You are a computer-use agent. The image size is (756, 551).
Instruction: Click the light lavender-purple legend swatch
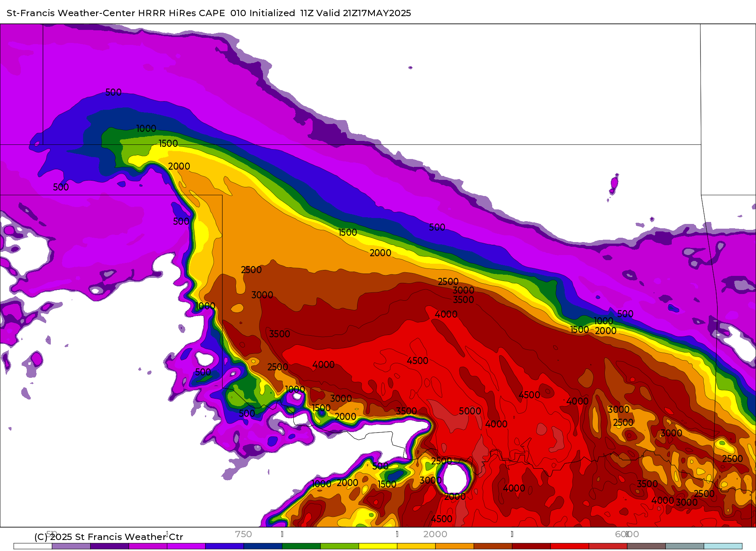pyautogui.click(x=71, y=546)
